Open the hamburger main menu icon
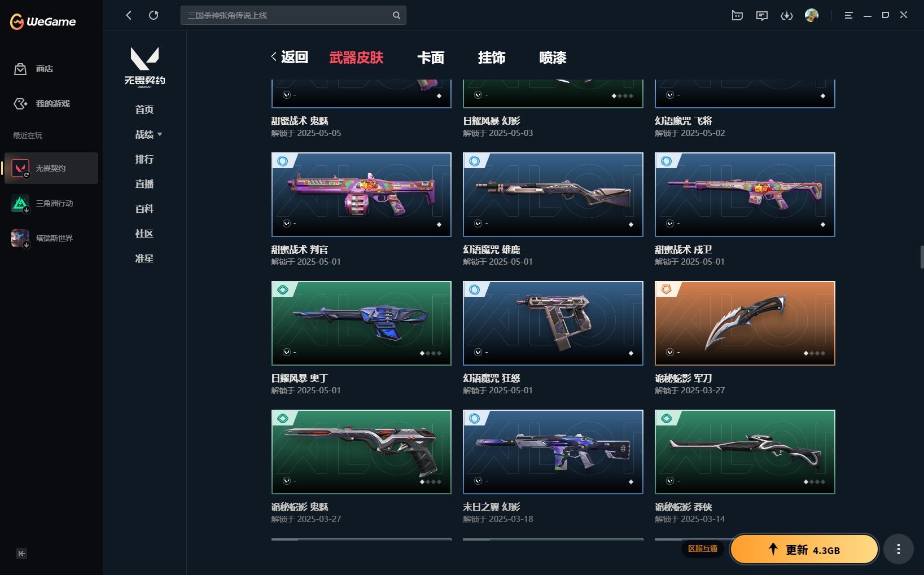Image resolution: width=924 pixels, height=575 pixels. point(848,15)
